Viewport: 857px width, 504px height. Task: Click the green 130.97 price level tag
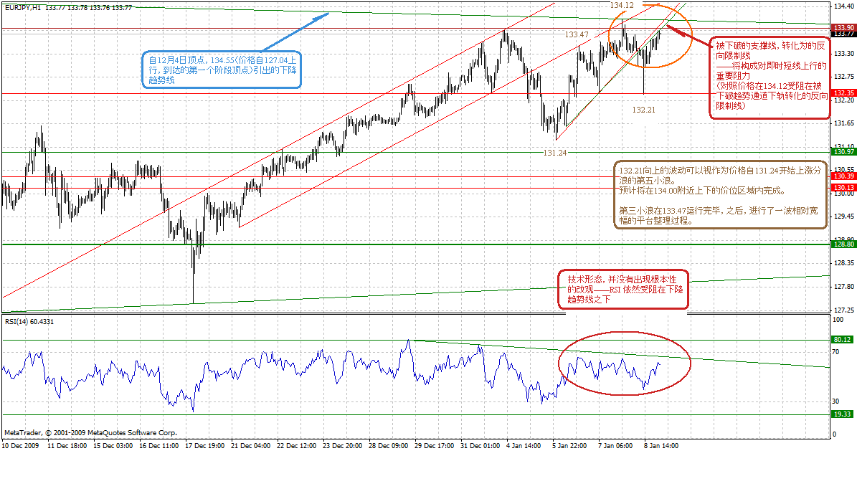coord(843,152)
